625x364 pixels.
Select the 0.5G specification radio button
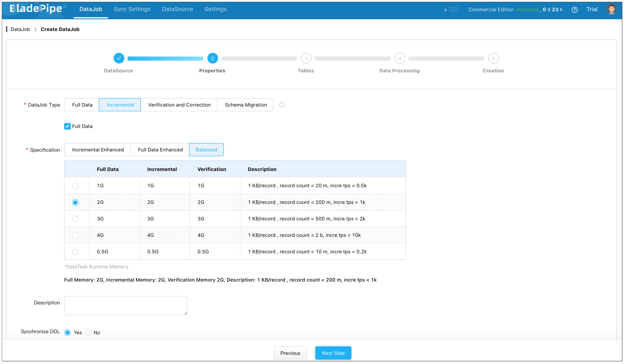click(x=75, y=252)
